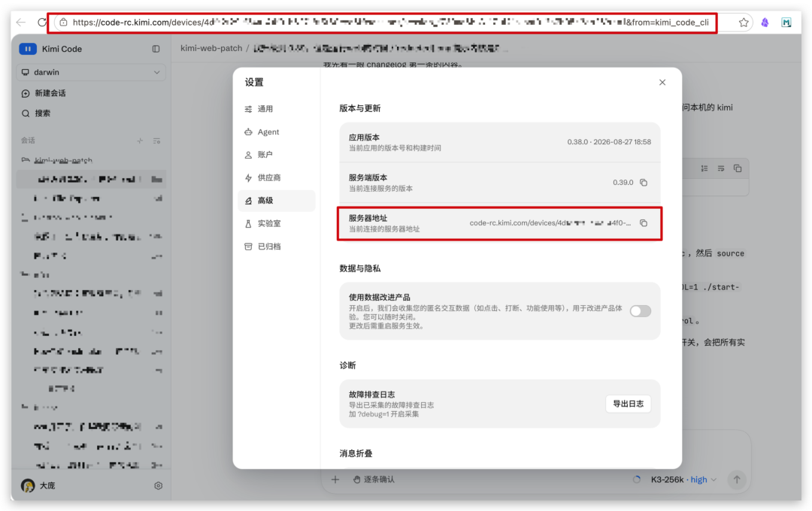Toggle 使用数据改进产品 switch
The width and height of the screenshot is (812, 511).
tap(641, 311)
